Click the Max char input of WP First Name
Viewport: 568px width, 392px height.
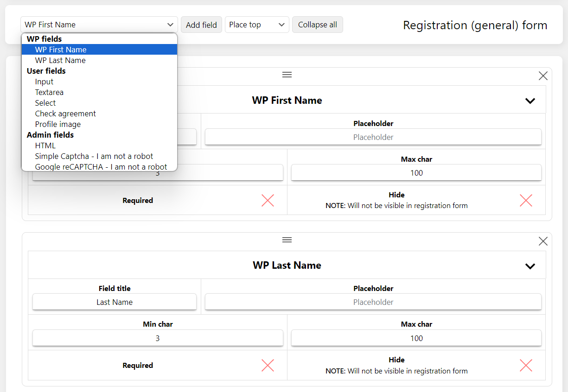[416, 173]
